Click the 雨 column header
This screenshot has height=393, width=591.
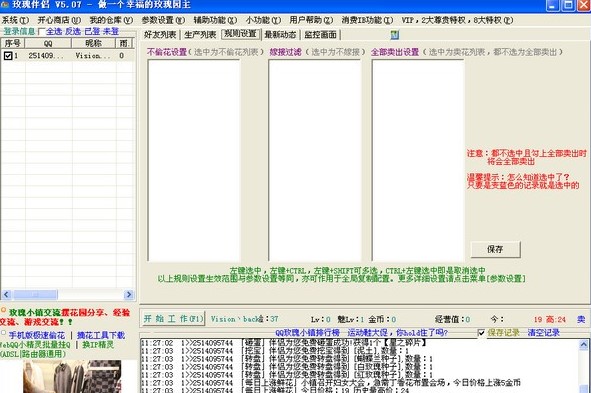coord(125,43)
